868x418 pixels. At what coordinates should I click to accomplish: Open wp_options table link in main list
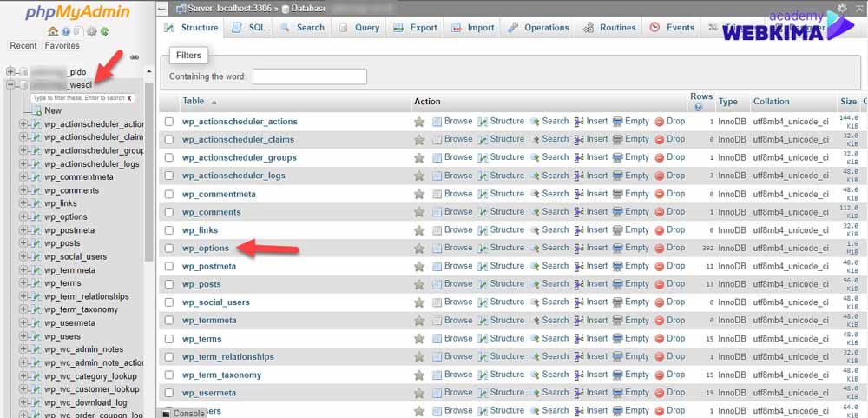(x=206, y=249)
